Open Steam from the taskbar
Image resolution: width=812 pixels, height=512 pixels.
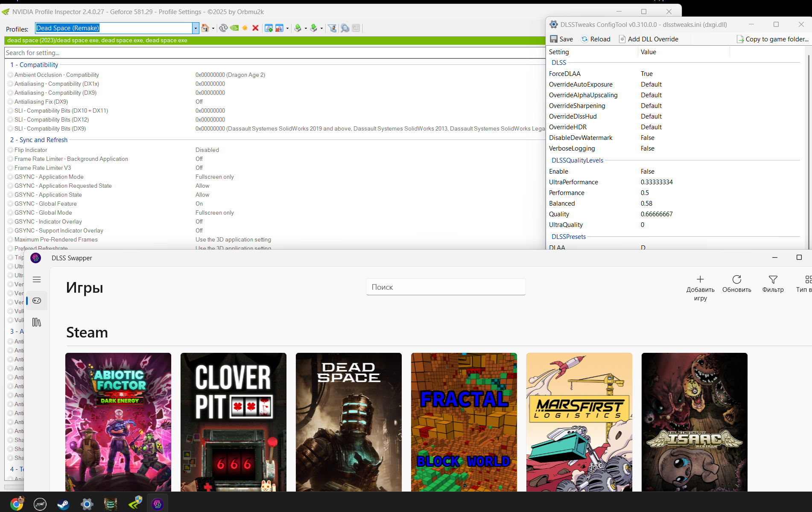pos(64,504)
